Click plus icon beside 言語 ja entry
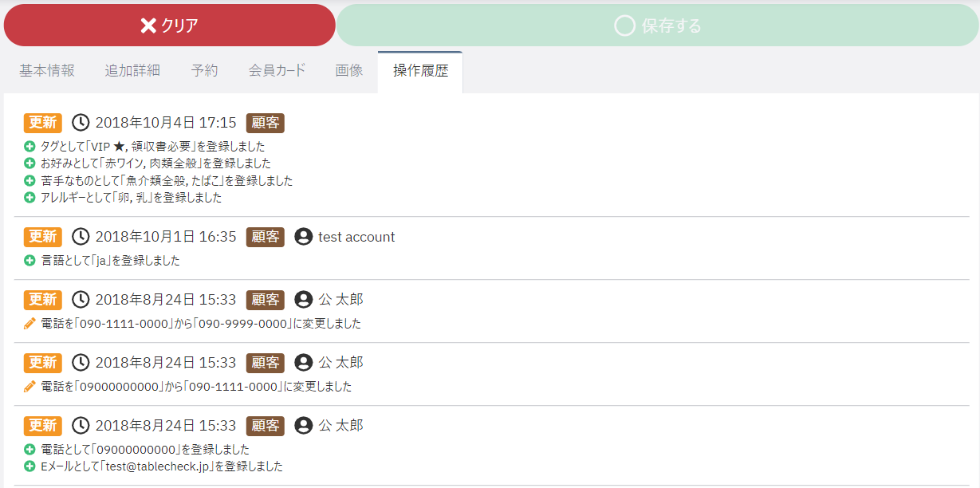The image size is (980, 488). click(x=30, y=261)
